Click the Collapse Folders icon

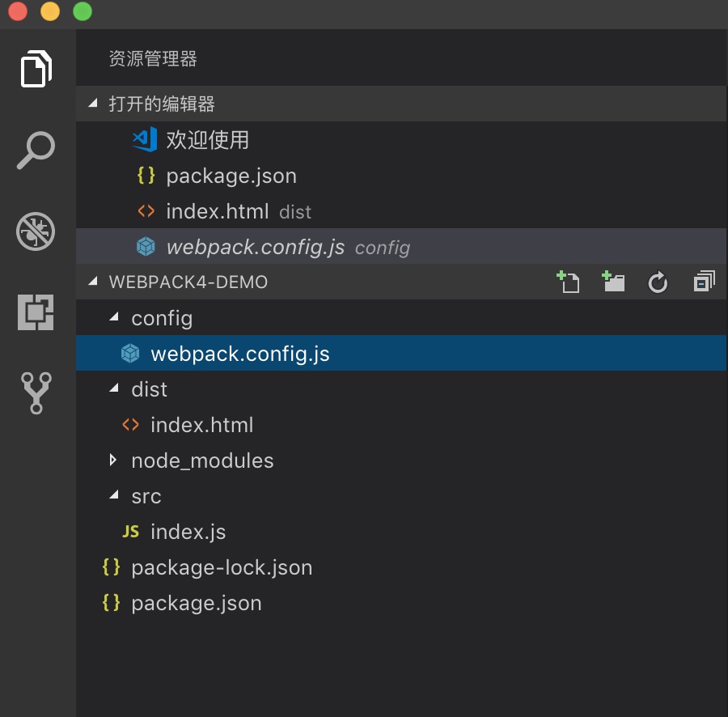click(702, 282)
